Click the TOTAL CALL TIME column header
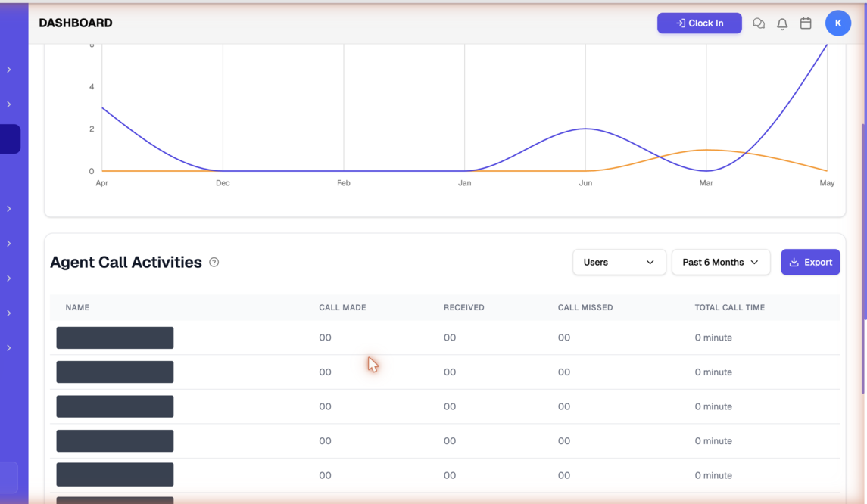The height and width of the screenshot is (504, 867). [729, 307]
